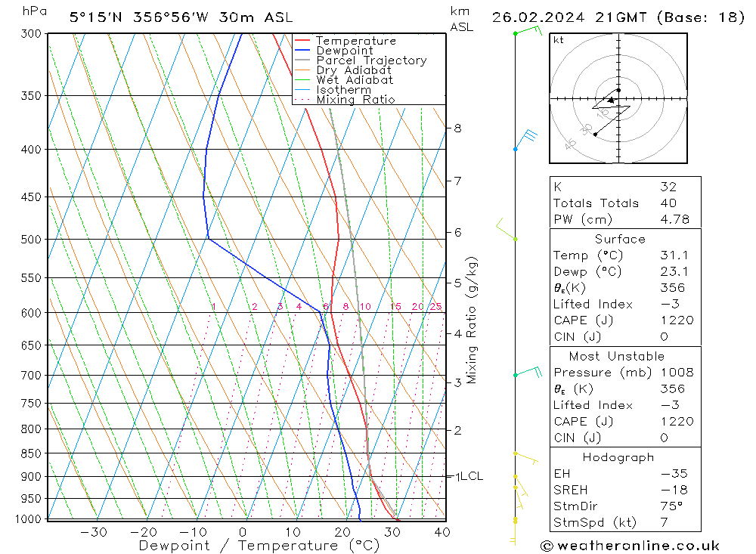Click the StmDir value 75°

[x=671, y=506]
